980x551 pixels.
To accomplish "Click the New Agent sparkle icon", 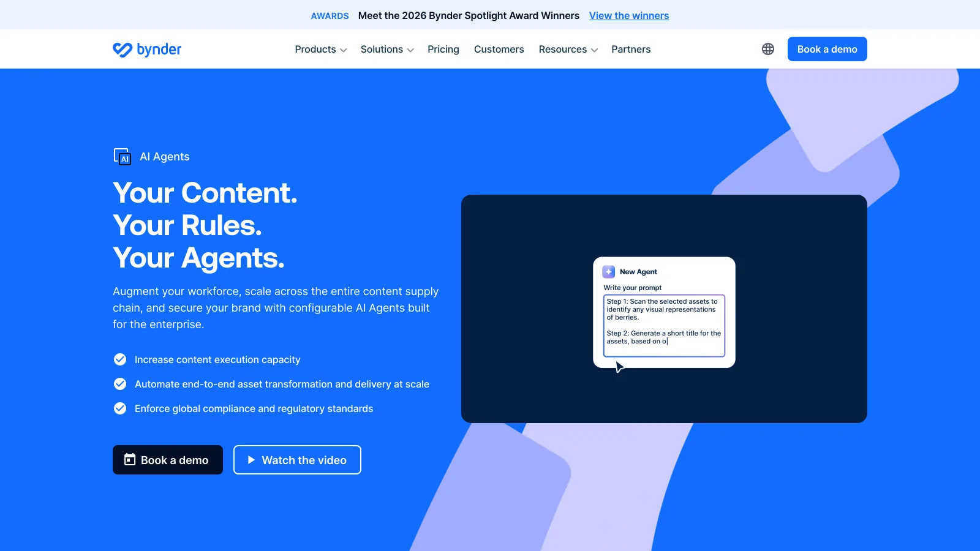I will pos(609,272).
